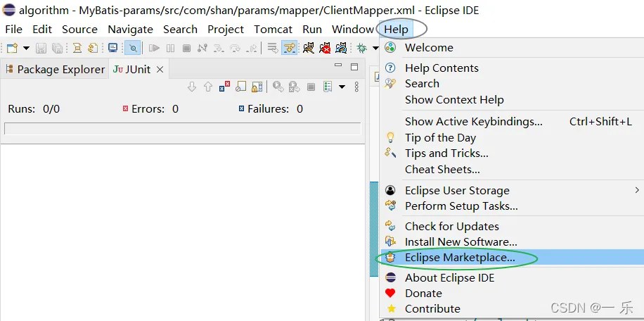The width and height of the screenshot is (644, 321).
Task: Click the 'Errors: 0' counter
Action: pyautogui.click(x=150, y=109)
